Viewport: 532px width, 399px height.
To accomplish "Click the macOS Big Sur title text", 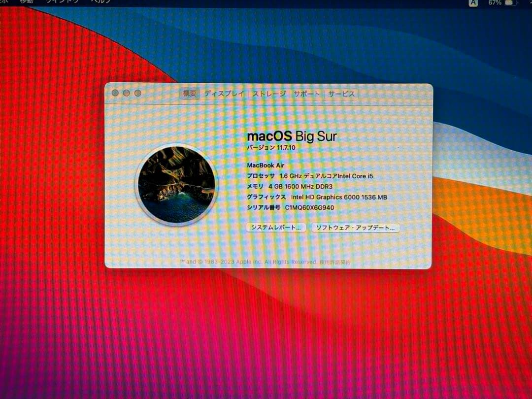I will point(292,136).
